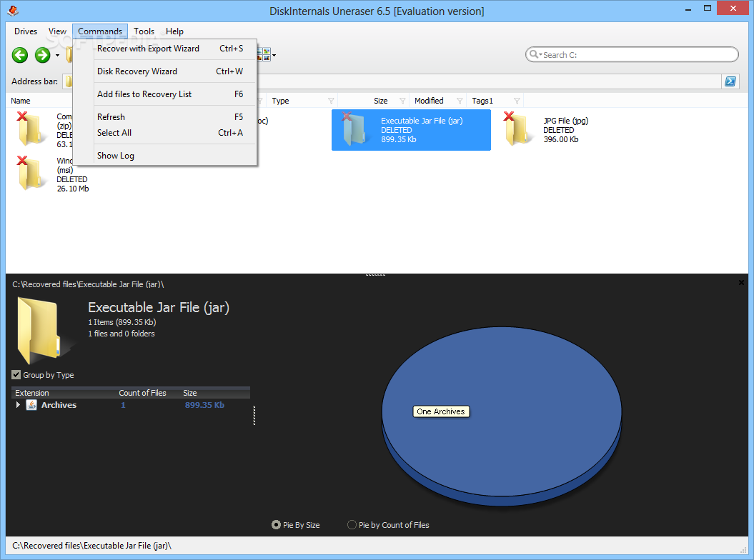Viewport: 754px width, 560px height.
Task: Click the blue command prompt icon by the address bar
Action: (730, 81)
